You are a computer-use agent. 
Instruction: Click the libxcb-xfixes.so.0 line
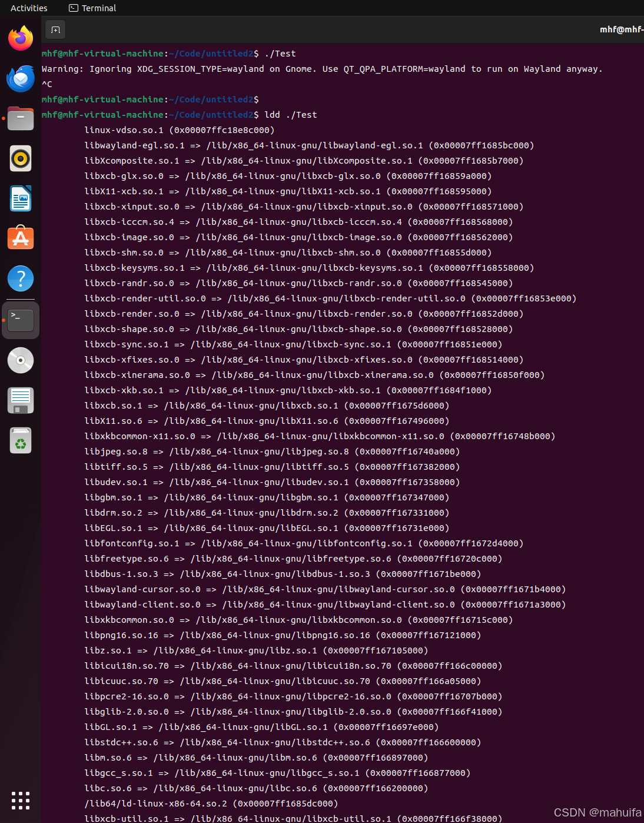click(304, 360)
